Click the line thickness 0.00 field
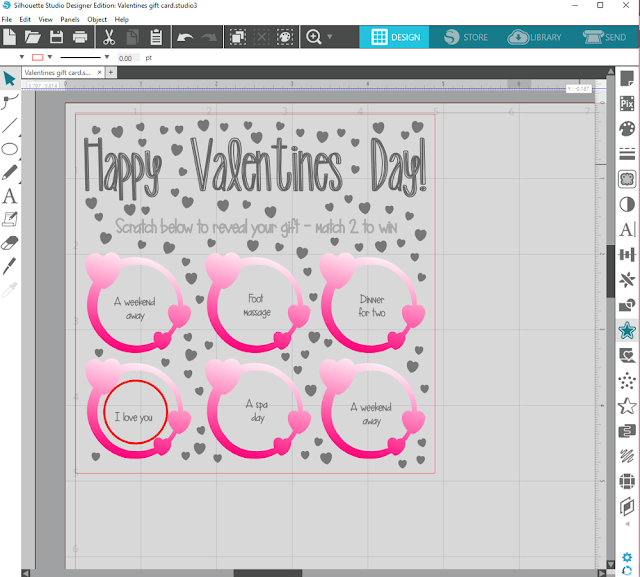The width and height of the screenshot is (640, 577). 128,58
